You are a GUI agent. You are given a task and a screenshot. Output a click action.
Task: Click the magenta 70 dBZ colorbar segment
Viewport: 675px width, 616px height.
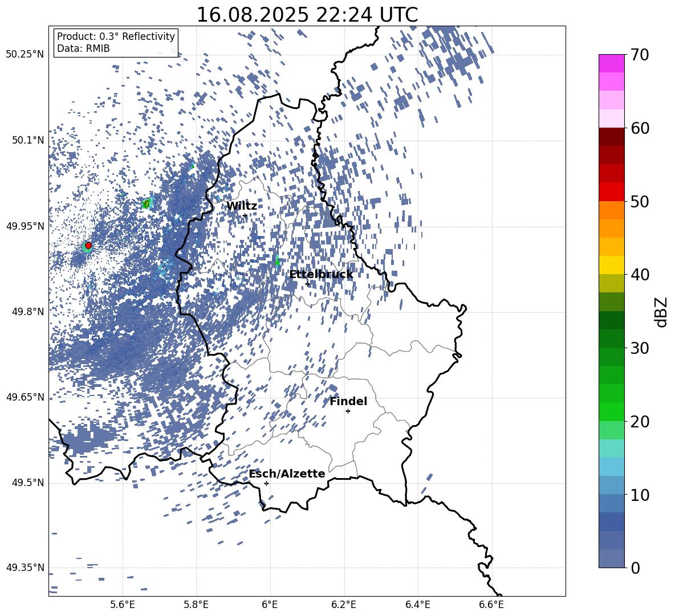(611, 63)
